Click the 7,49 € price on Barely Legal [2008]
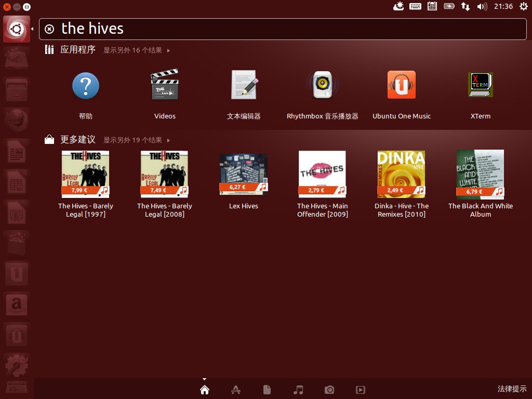This screenshot has width=532, height=399. [158, 190]
